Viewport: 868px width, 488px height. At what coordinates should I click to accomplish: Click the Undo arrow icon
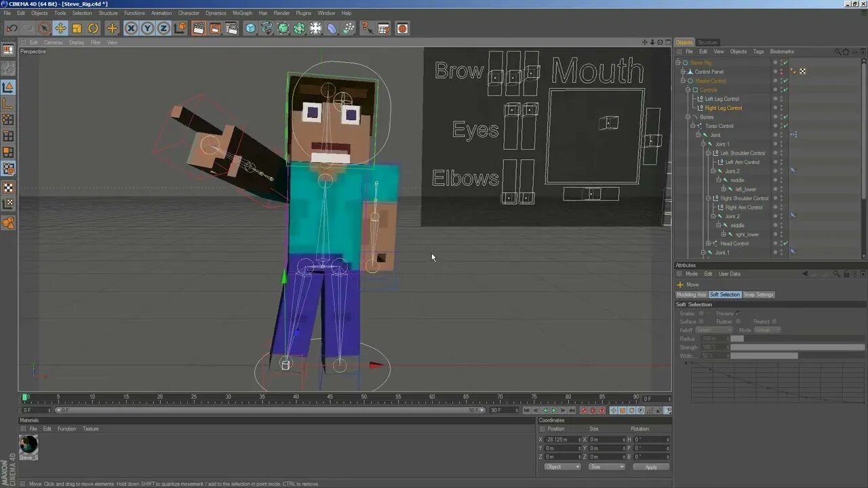tap(12, 28)
